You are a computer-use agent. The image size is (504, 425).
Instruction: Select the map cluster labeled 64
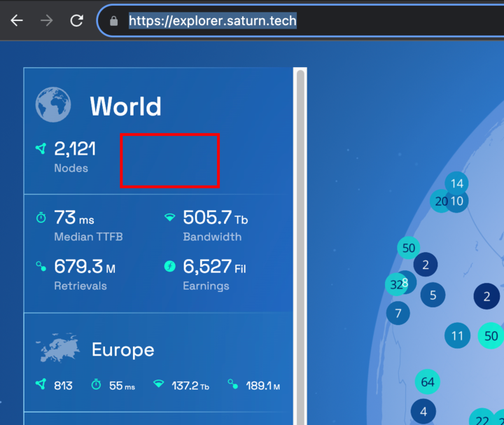pyautogui.click(x=427, y=382)
